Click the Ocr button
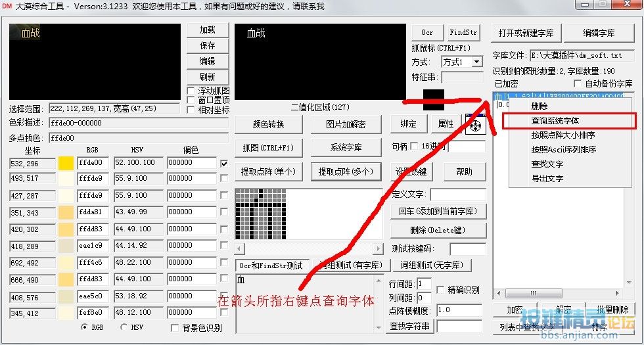The image size is (644, 345). [428, 32]
